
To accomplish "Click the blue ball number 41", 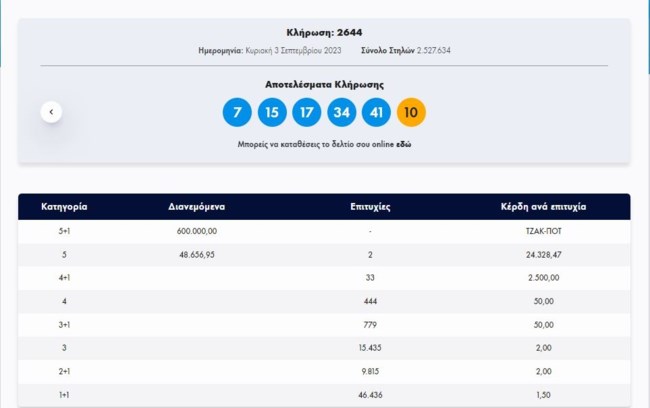I will click(377, 112).
